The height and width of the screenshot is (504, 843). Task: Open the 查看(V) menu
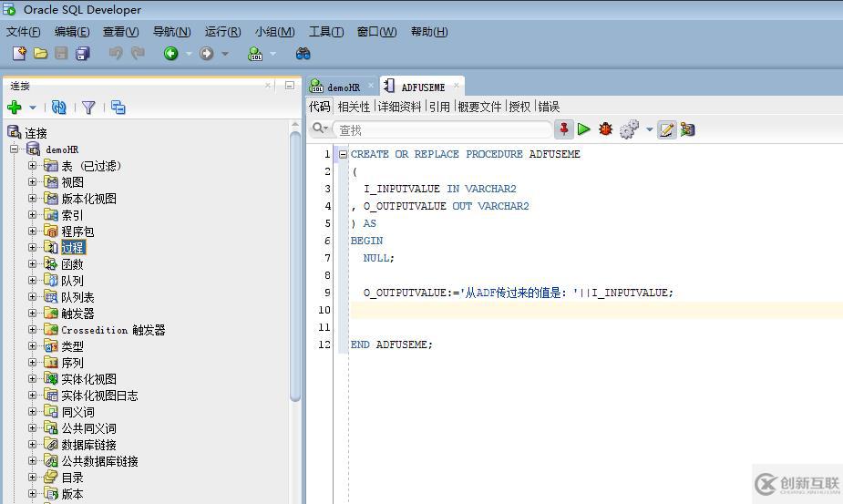(x=121, y=32)
